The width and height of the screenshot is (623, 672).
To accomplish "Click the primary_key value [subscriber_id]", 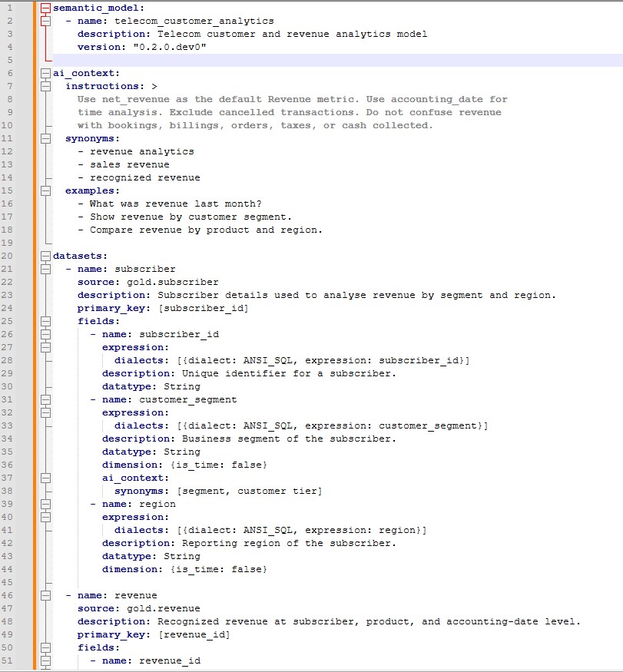I will (x=204, y=308).
